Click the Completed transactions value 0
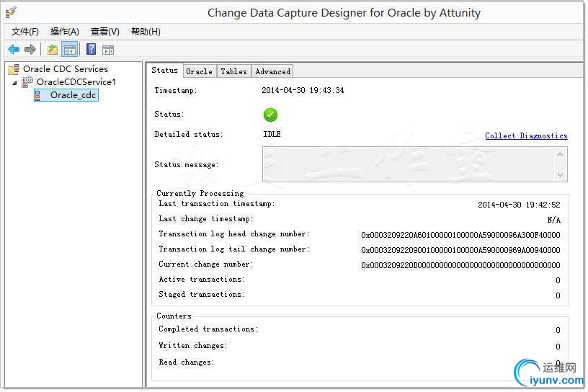588x392 pixels. 558,330
